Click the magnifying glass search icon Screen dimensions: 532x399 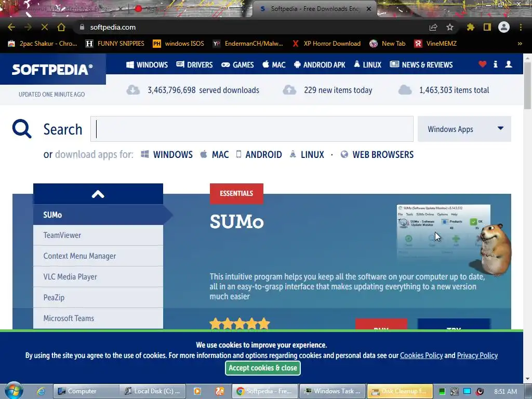tap(22, 129)
